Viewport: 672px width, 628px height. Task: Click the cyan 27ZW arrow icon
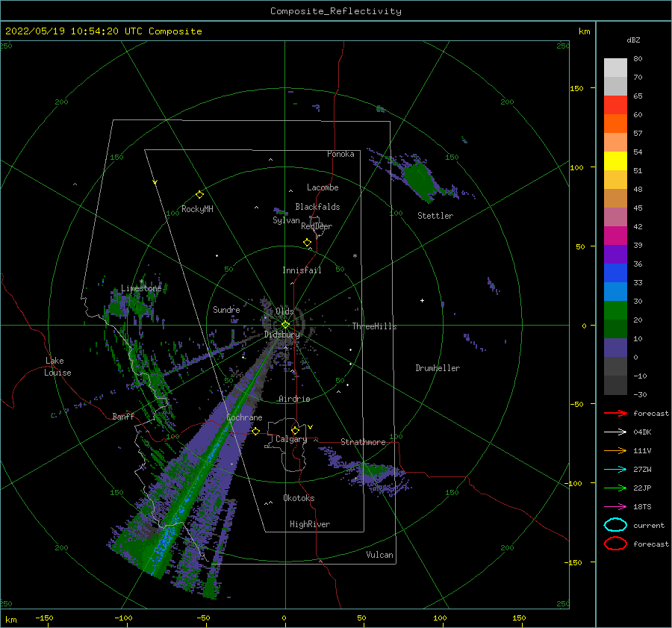(615, 470)
